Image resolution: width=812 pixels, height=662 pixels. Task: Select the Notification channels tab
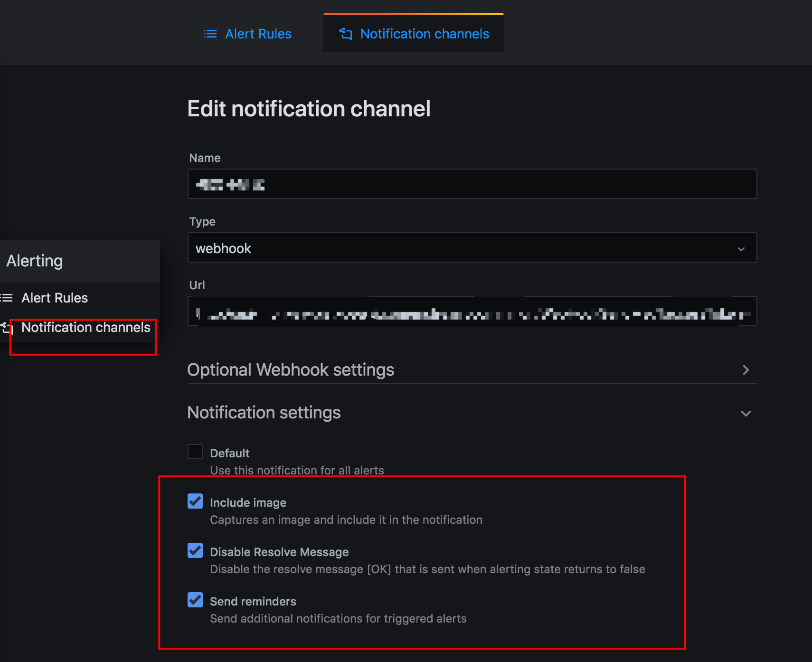pyautogui.click(x=425, y=34)
